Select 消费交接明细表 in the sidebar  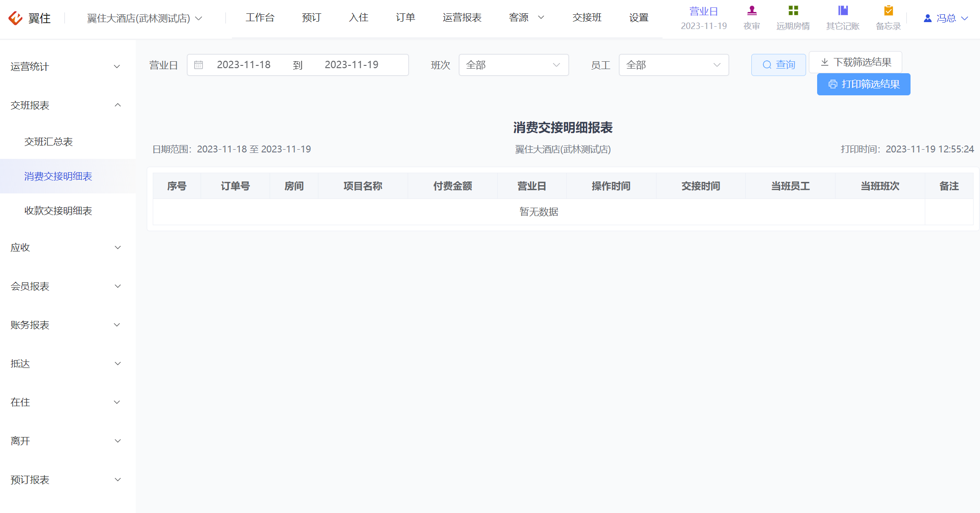(x=68, y=176)
